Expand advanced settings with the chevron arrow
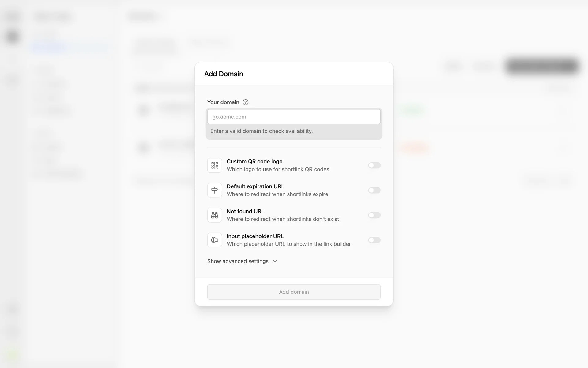 click(x=275, y=261)
